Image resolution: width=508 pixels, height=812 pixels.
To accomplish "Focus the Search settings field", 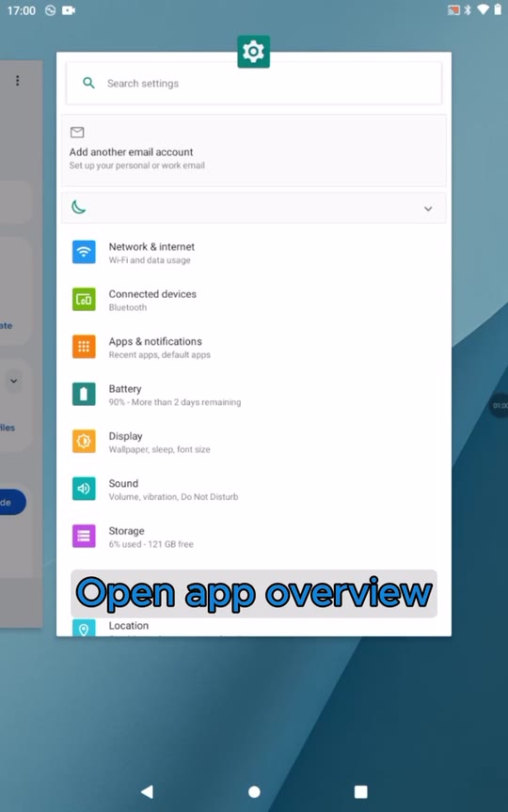I will point(253,84).
